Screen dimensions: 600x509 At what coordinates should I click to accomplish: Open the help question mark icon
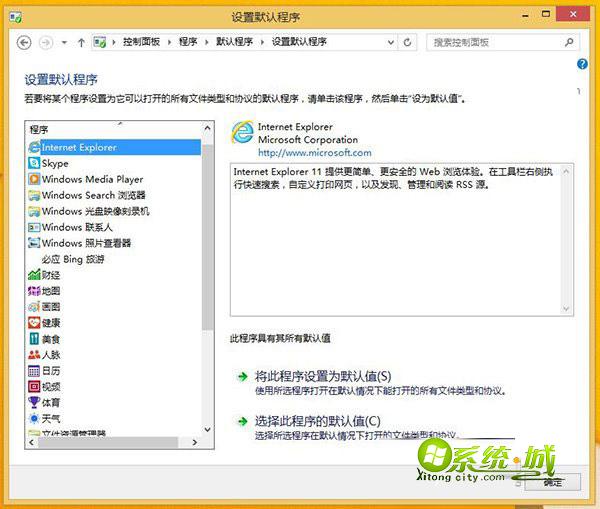[583, 64]
